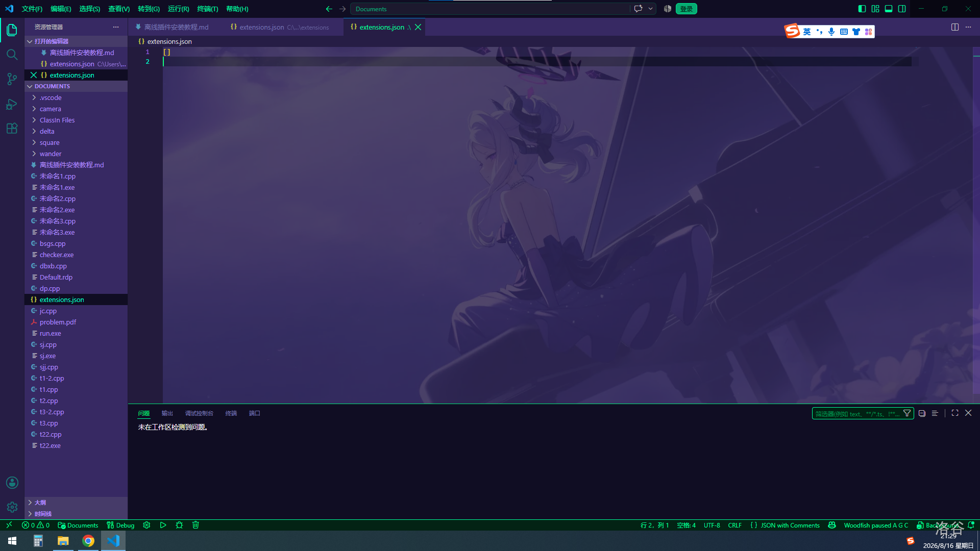This screenshot has width=980, height=551.
Task: Collapse the DOCUMENTS folder section
Action: click(x=76, y=86)
